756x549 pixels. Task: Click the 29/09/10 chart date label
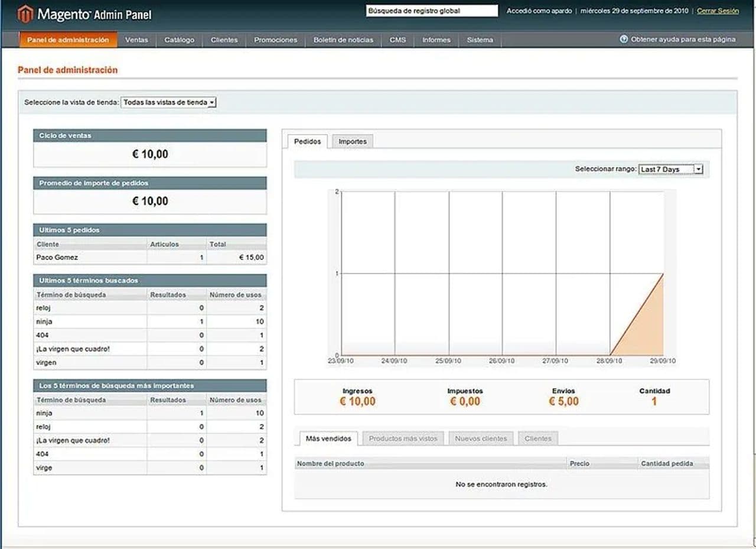coord(663,360)
